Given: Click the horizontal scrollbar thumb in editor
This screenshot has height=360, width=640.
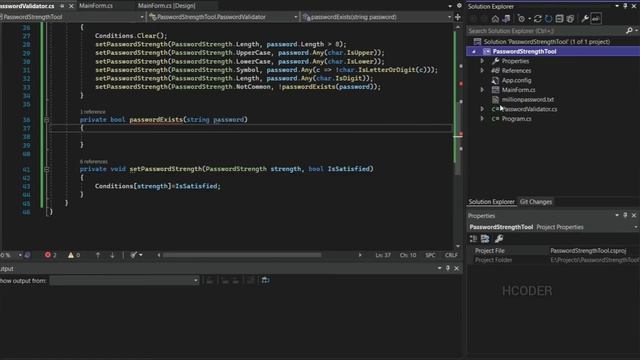Looking at the screenshot, I should [242, 255].
